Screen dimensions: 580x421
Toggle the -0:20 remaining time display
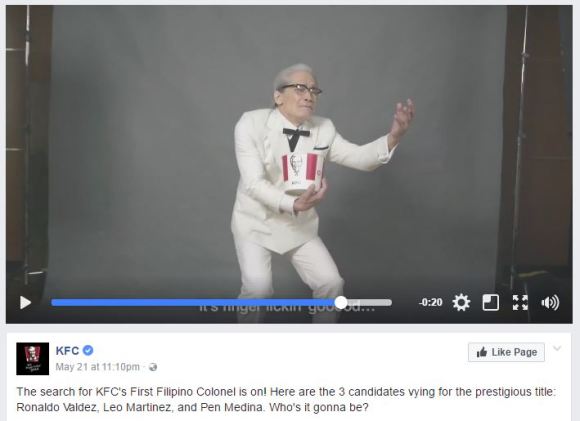click(431, 303)
